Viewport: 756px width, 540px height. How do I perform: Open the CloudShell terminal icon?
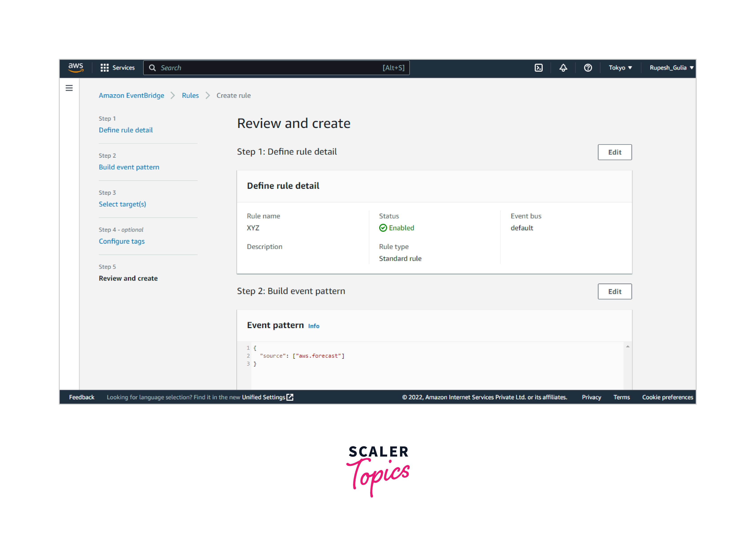coord(538,68)
